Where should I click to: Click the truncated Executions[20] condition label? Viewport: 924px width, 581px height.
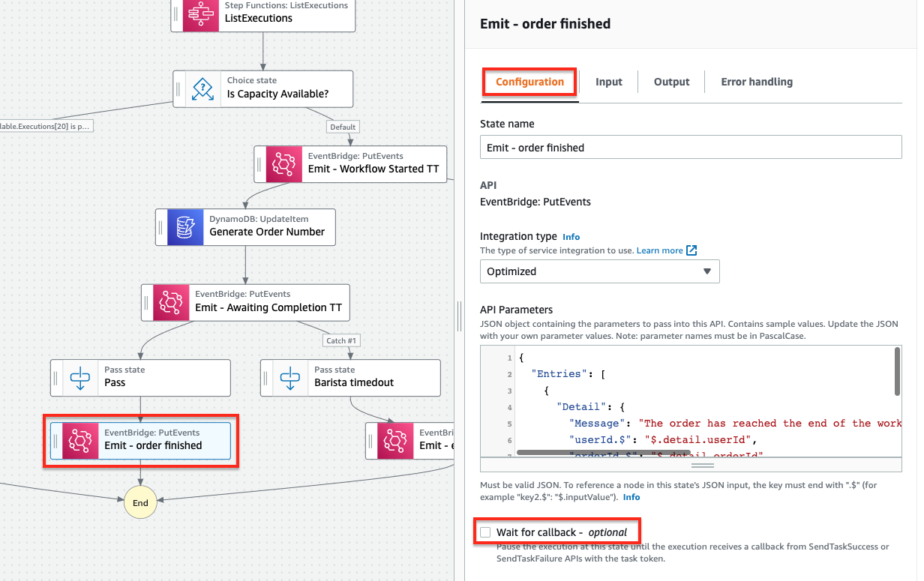tap(46, 126)
